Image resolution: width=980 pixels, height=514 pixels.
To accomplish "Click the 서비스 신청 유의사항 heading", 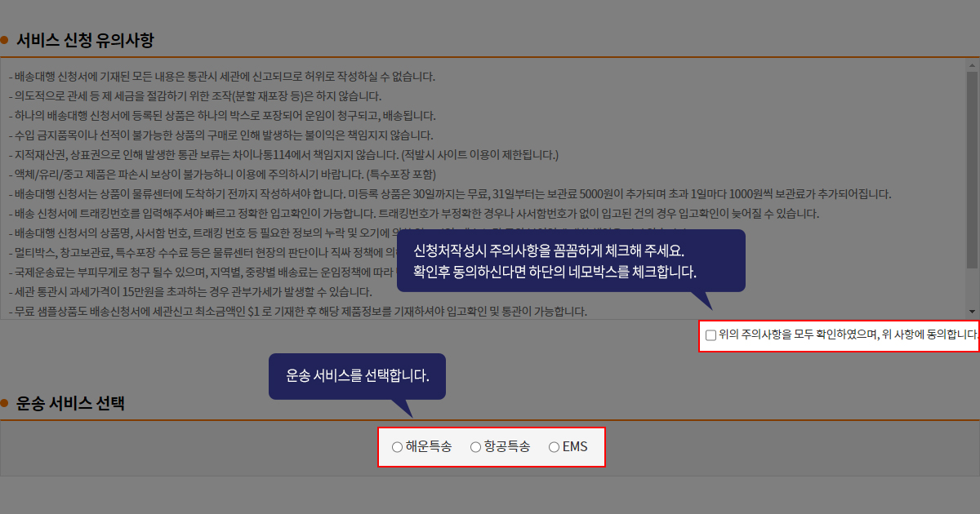I will (85, 40).
